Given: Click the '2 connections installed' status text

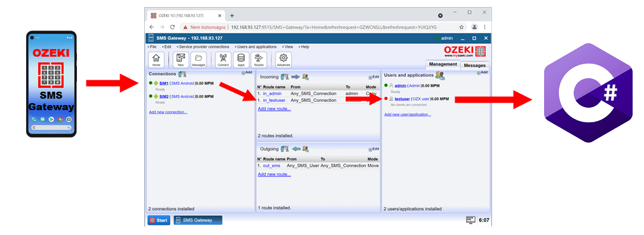Looking at the screenshot, I should pos(171,209).
